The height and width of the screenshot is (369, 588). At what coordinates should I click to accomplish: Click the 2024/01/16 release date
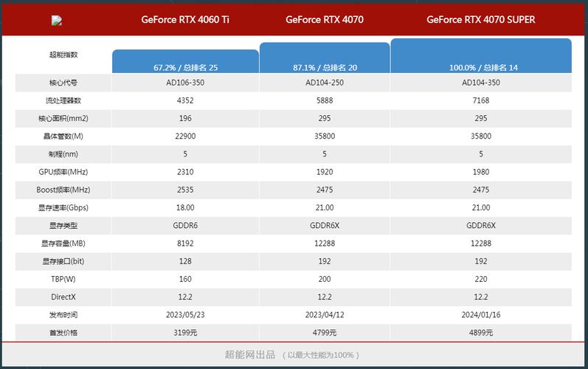click(x=481, y=314)
